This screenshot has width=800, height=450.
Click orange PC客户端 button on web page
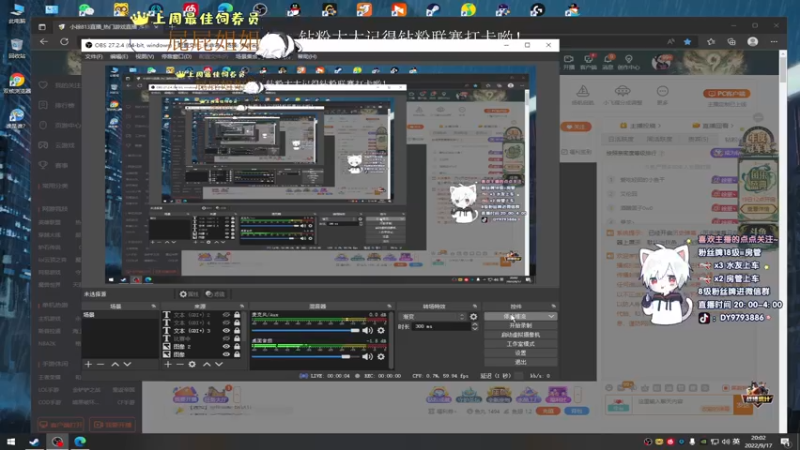[727, 94]
